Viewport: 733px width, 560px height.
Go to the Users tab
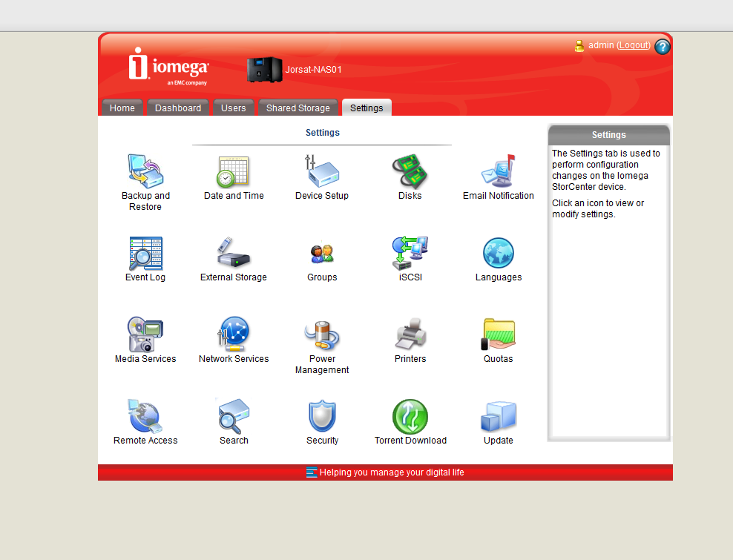[233, 108]
